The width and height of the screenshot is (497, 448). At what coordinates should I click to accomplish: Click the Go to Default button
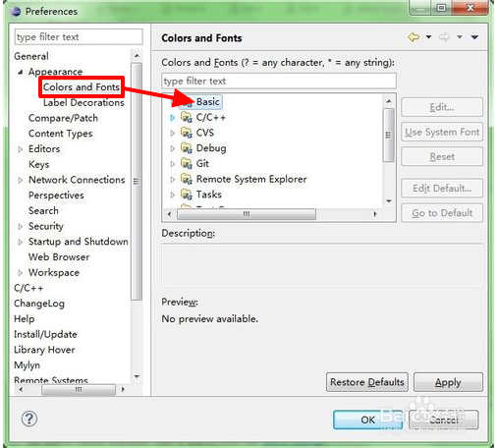coord(442,213)
